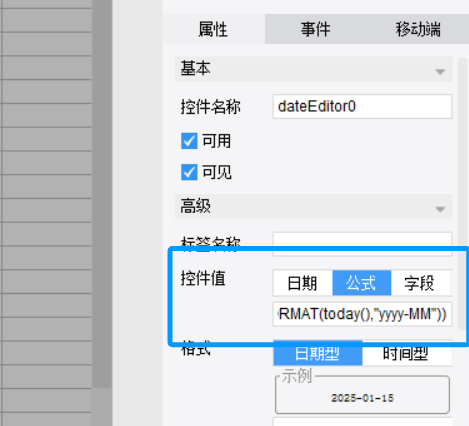Choose 日期型 format
The height and width of the screenshot is (426, 469).
(318, 353)
